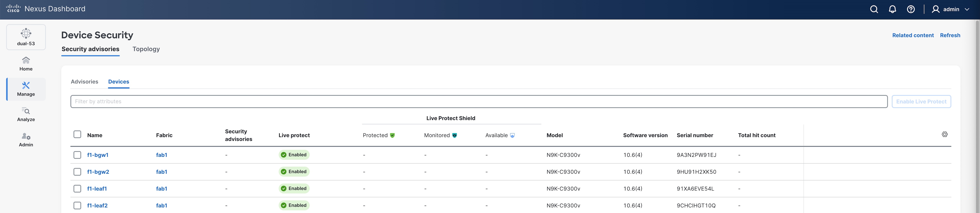The image size is (980, 213).
Task: Toggle the select-all rows checkbox
Action: tap(77, 134)
